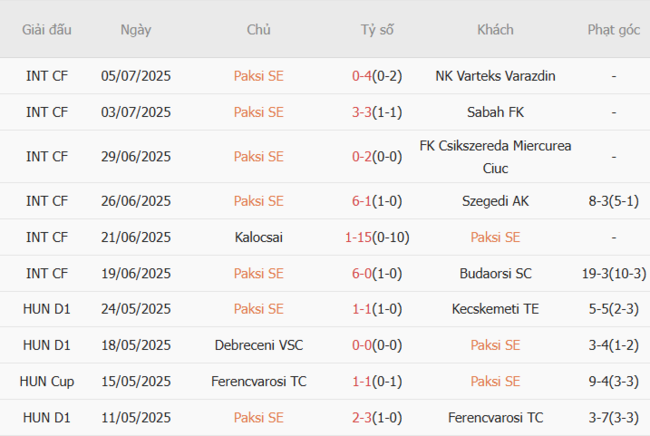The width and height of the screenshot is (650, 436).
Task: Open Budaorsi SC team link
Action: [x=496, y=273]
